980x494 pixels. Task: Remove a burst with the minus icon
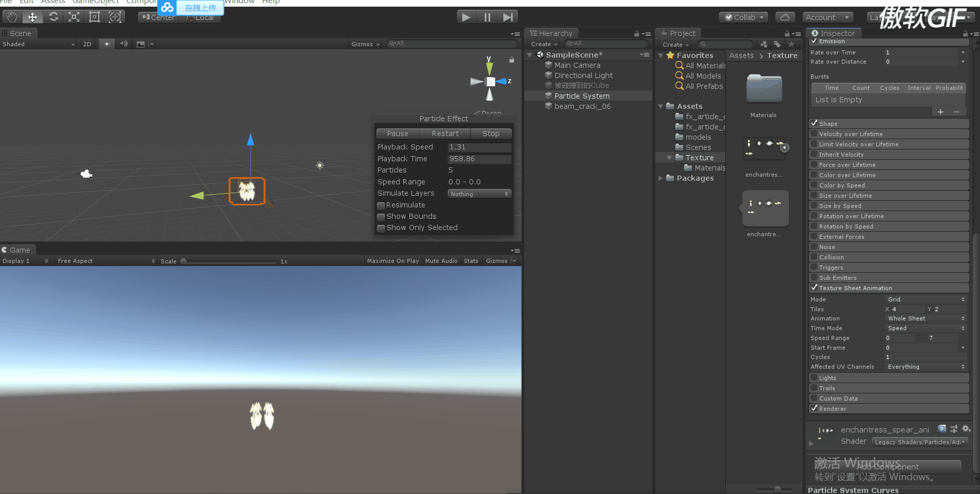click(x=956, y=112)
